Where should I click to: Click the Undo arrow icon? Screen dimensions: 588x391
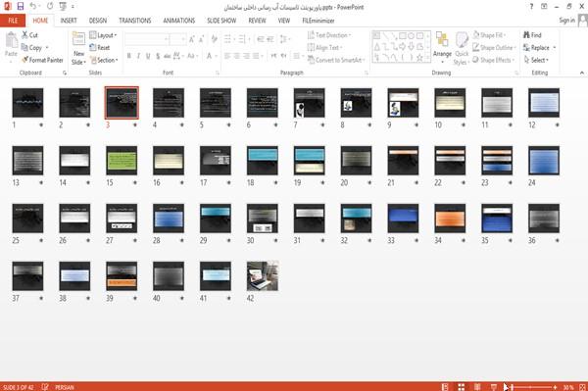point(33,6)
